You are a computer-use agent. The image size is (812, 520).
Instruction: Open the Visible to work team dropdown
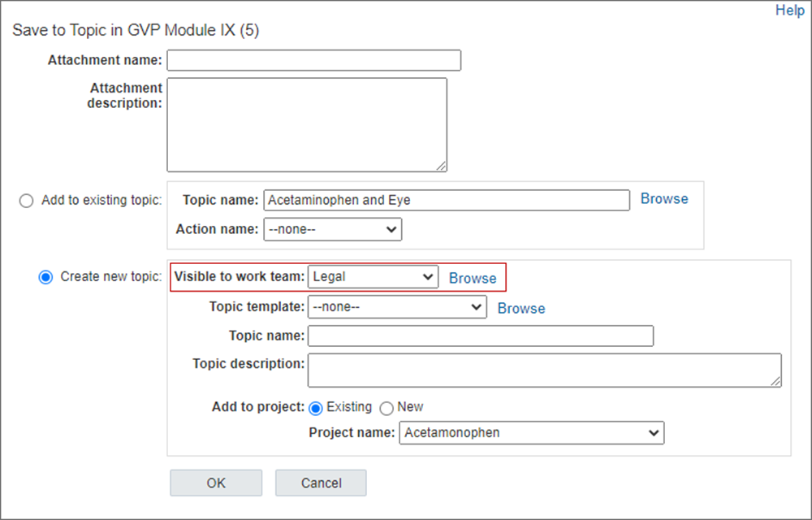point(373,276)
